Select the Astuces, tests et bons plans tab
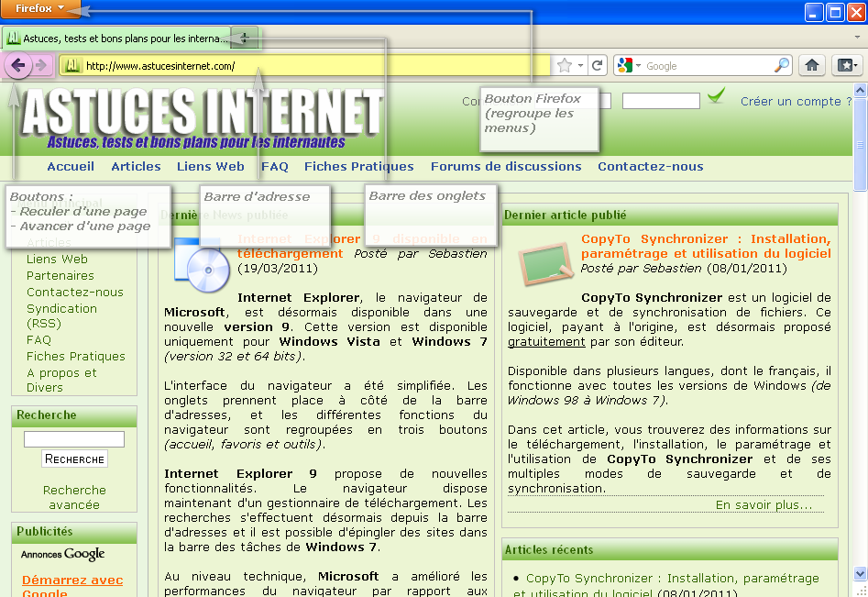Screen dimensions: 868x597 (116, 39)
